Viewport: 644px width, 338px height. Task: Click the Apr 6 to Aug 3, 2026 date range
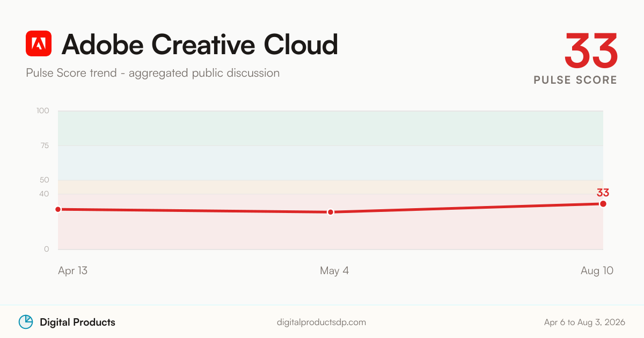coord(584,322)
